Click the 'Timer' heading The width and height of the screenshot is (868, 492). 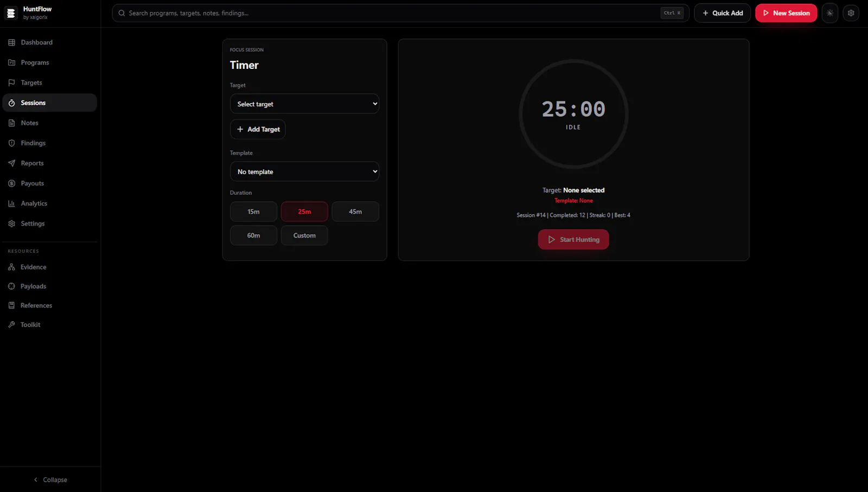[244, 65]
